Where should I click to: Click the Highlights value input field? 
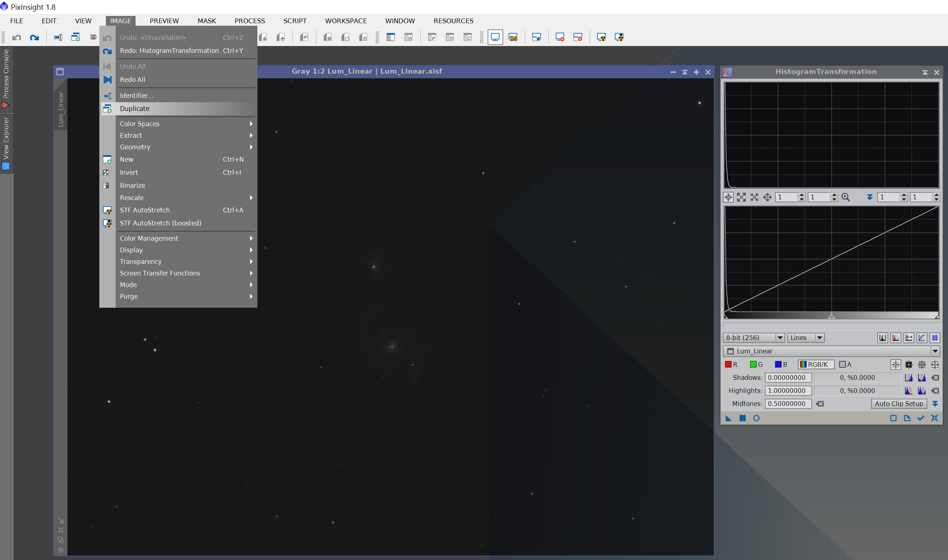[x=788, y=391]
